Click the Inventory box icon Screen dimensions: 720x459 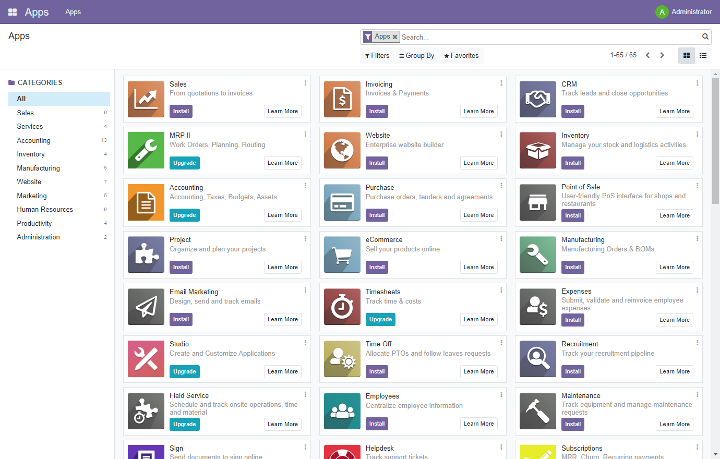click(x=538, y=150)
